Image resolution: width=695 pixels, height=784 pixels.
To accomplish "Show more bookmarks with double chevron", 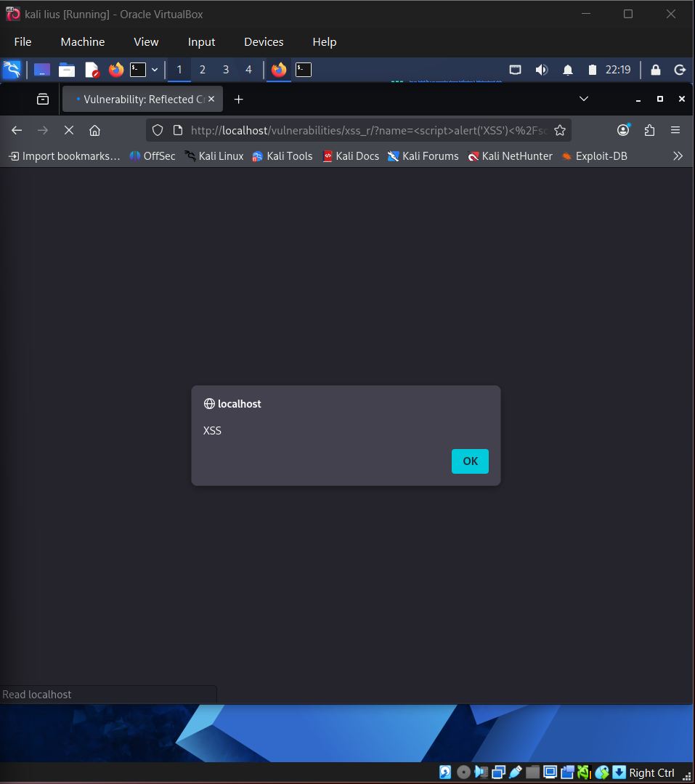I will click(678, 156).
